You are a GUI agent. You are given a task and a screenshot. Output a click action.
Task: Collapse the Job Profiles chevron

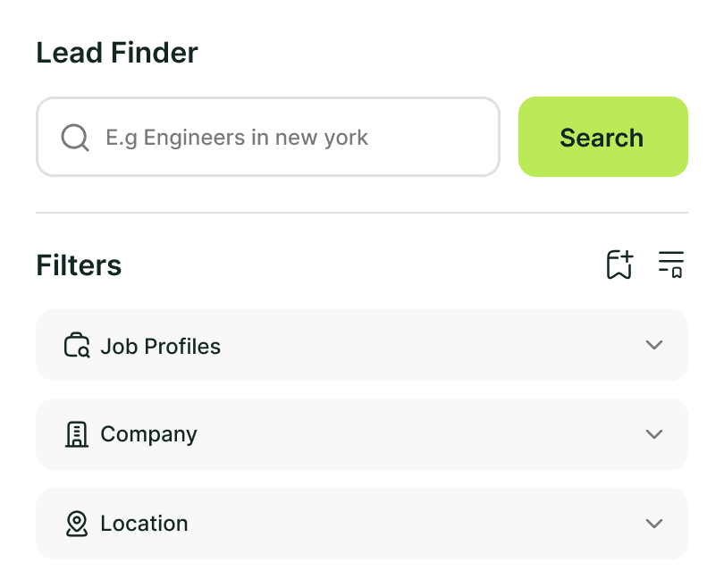(654, 345)
